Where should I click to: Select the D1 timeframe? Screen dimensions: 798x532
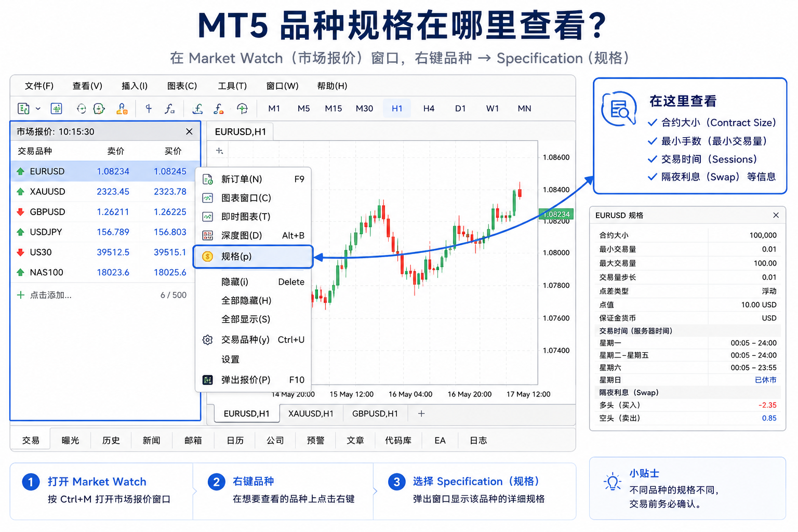[x=460, y=109]
